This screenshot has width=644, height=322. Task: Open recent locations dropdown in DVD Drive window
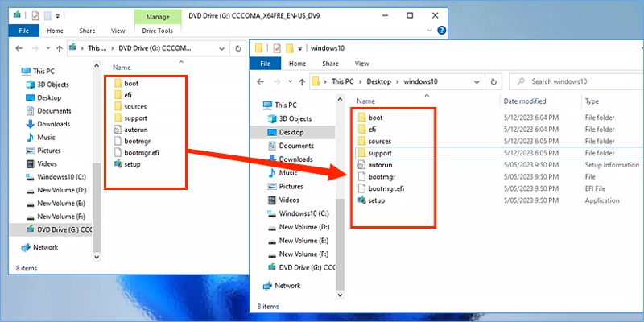(47, 48)
